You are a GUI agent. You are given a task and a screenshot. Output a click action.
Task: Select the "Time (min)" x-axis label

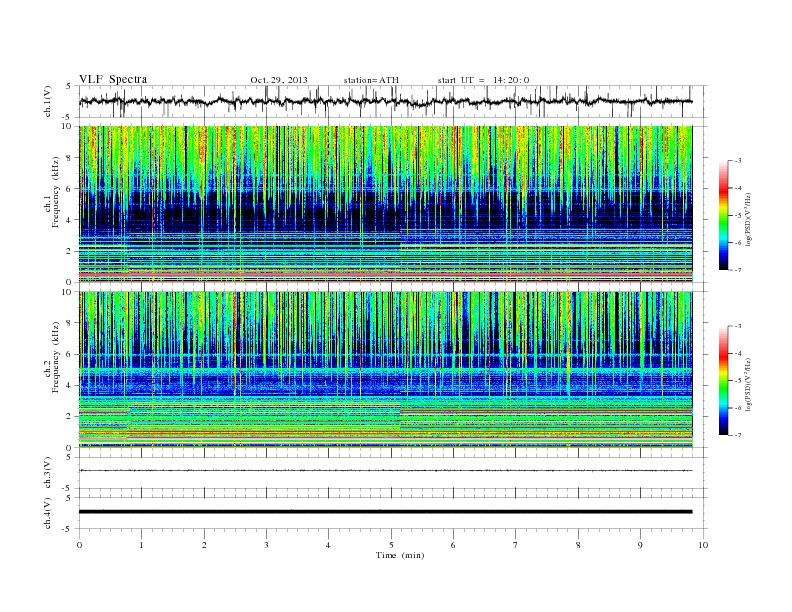click(400, 555)
